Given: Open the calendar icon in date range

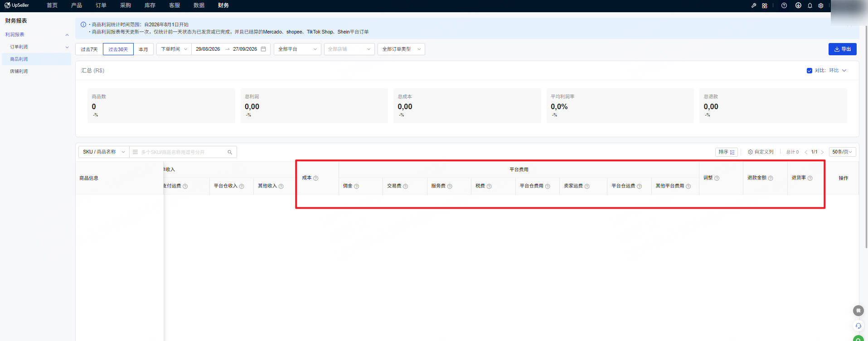Looking at the screenshot, I should pyautogui.click(x=263, y=49).
